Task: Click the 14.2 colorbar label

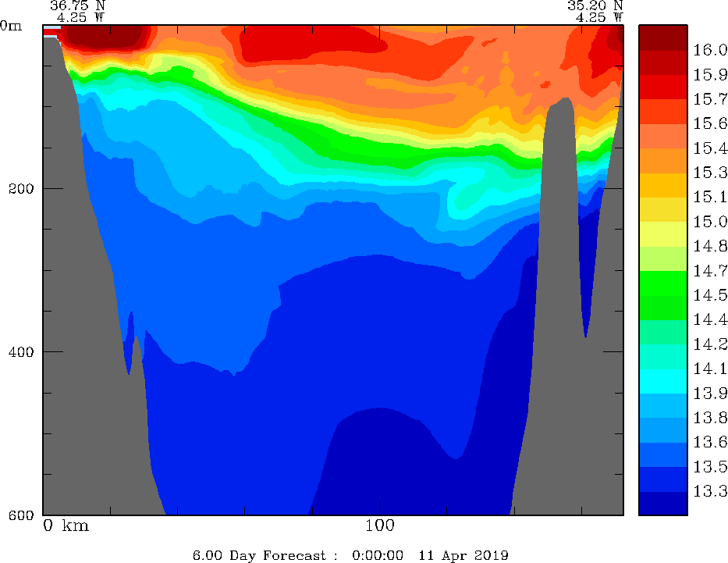Action: (x=710, y=344)
